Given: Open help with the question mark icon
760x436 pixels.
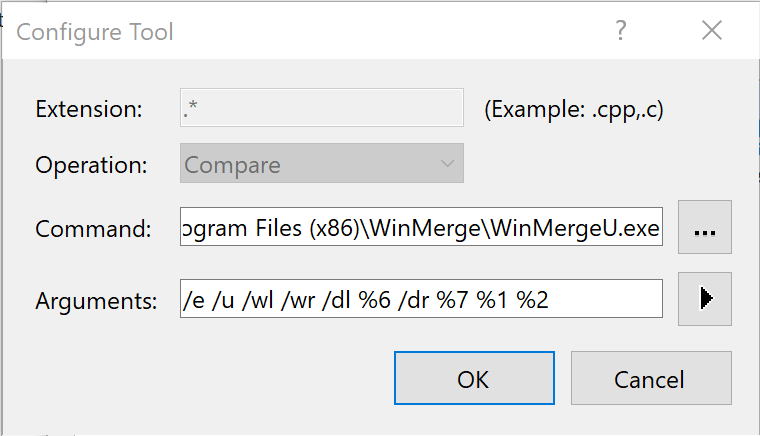Looking at the screenshot, I should (621, 31).
